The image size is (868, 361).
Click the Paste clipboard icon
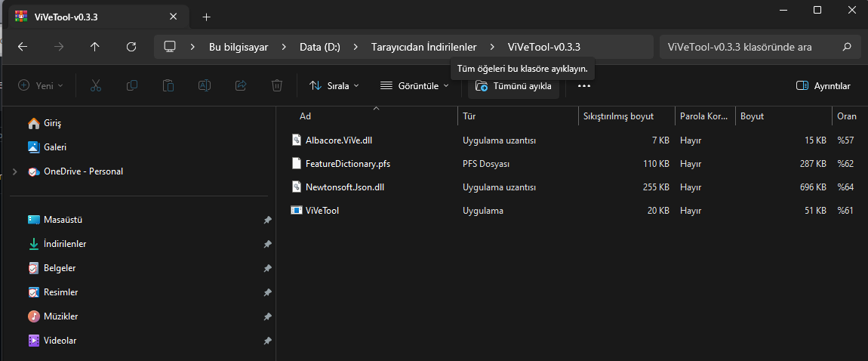tap(168, 86)
